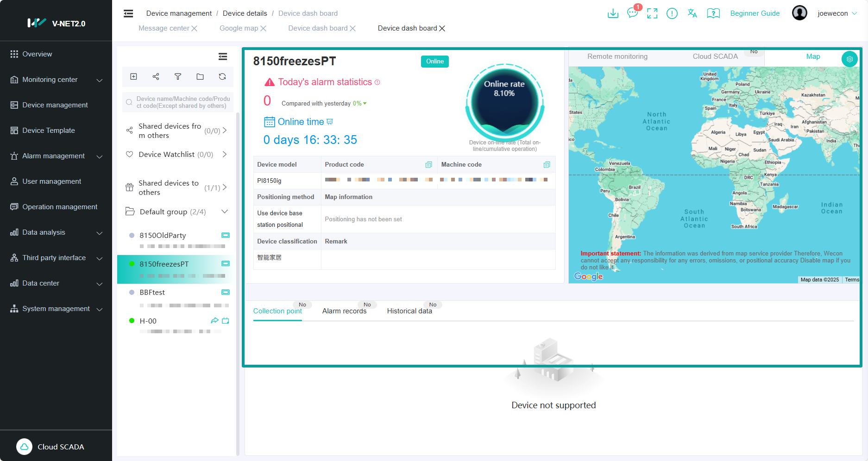Expand Shared devices from others
The width and height of the screenshot is (868, 461).
[x=225, y=131]
